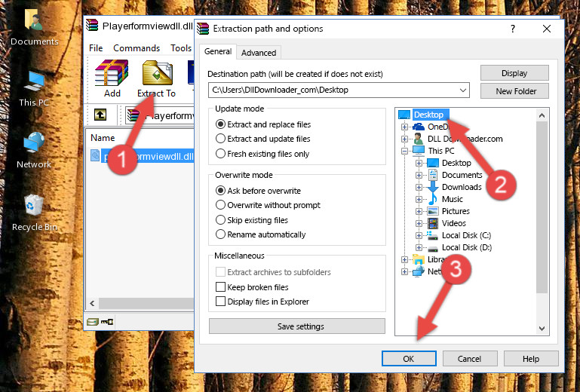Expand the DLL Downloader.com tree node
This screenshot has height=392, width=580.
[404, 139]
